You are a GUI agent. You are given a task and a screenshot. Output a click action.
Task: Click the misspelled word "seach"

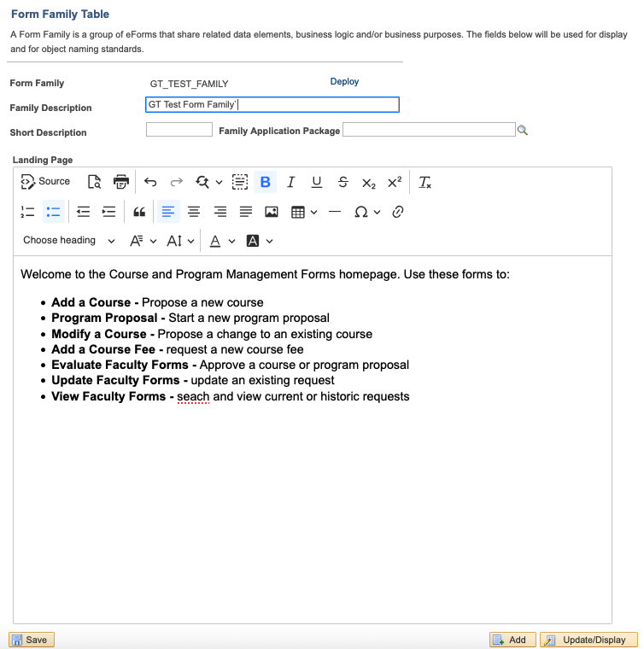[193, 396]
